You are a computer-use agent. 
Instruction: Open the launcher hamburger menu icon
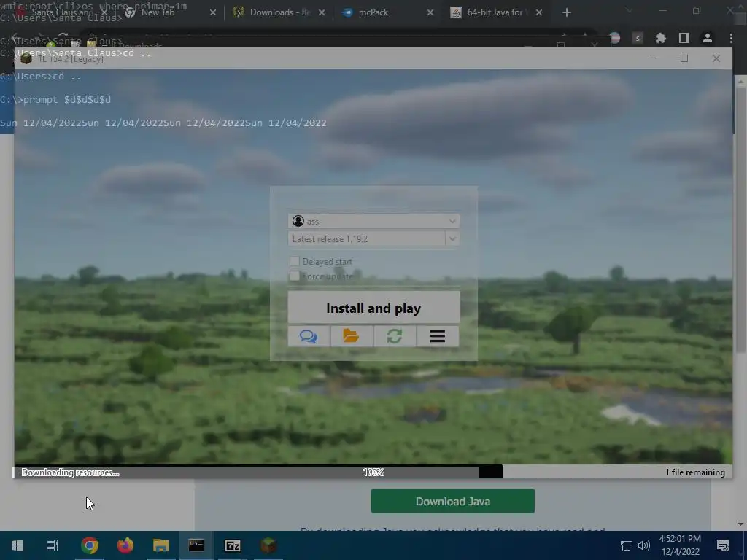pyautogui.click(x=438, y=336)
